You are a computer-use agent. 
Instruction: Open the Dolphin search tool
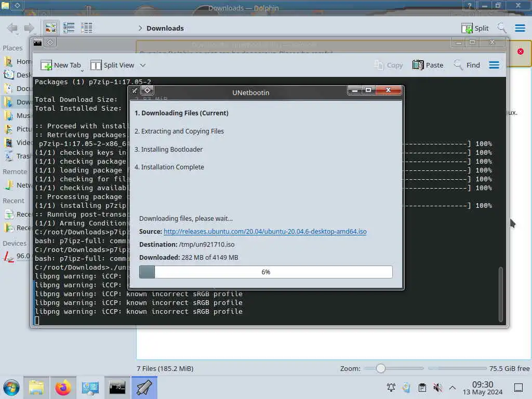click(501, 28)
